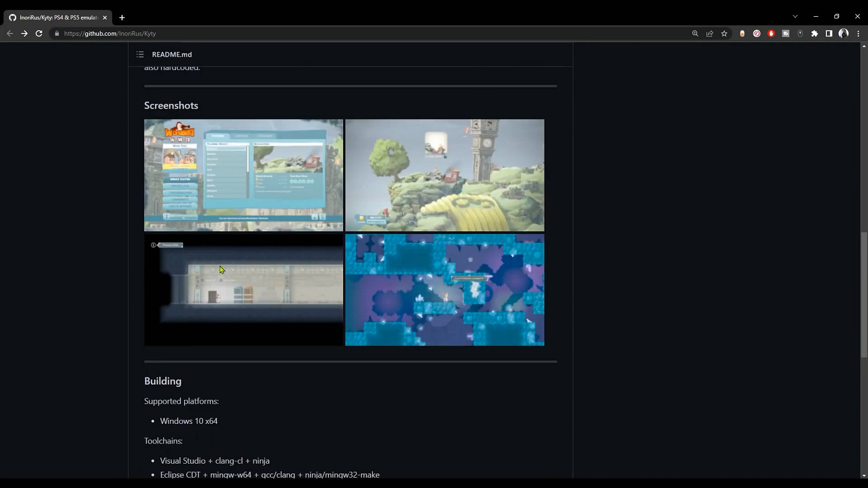Click the page vertical scrollbar thumb

tap(864, 295)
